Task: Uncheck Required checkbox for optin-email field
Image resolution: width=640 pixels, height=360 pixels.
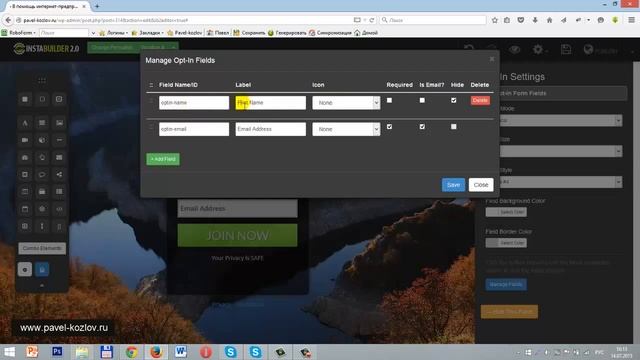Action: tap(389, 127)
